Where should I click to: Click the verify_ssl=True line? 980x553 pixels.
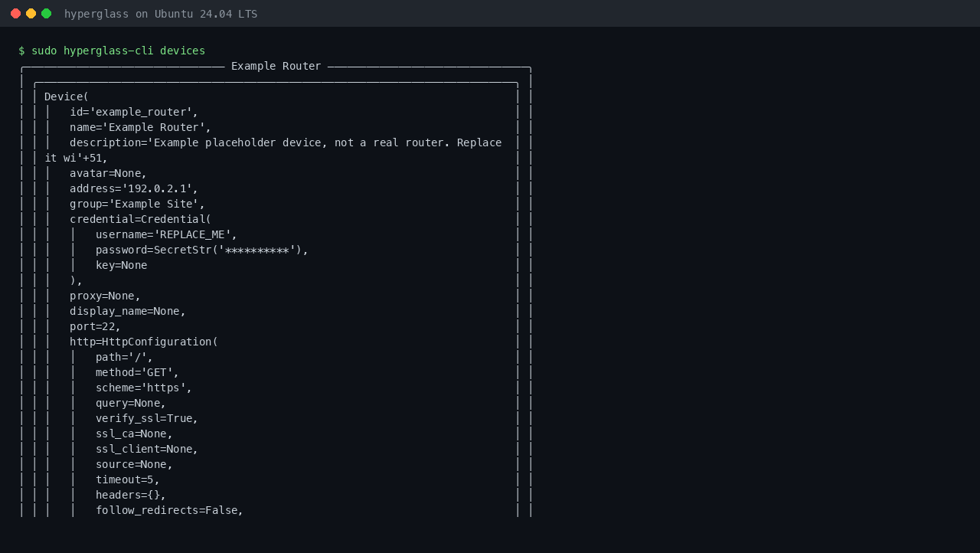tap(147, 418)
